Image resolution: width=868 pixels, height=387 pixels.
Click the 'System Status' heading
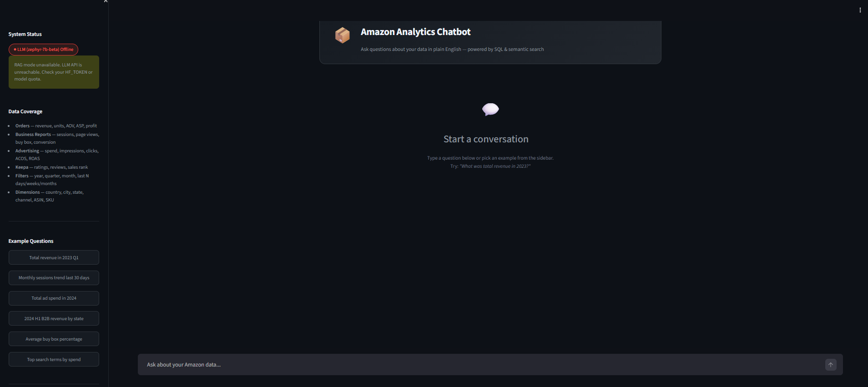pyautogui.click(x=25, y=34)
